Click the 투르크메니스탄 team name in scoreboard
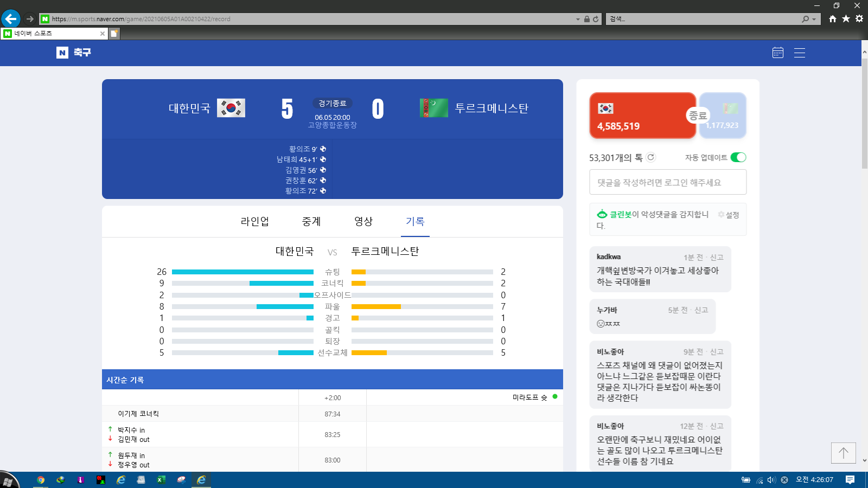Viewport: 868px width, 488px height. pyautogui.click(x=492, y=108)
